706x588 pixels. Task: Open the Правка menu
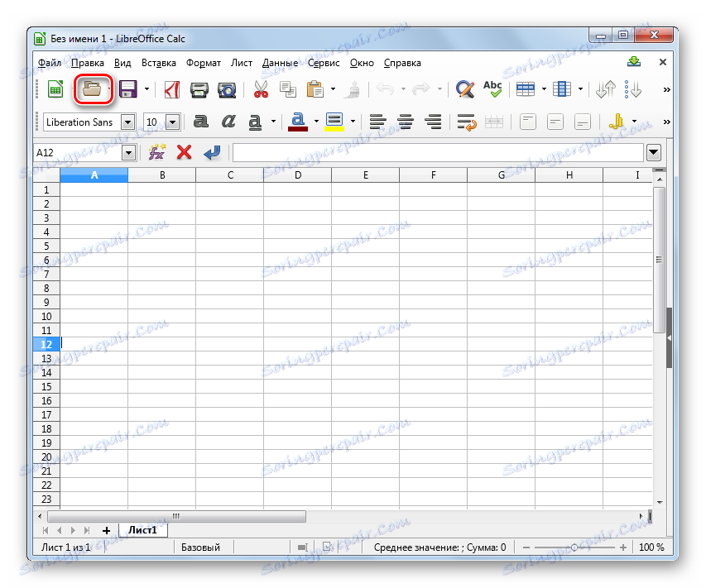88,63
